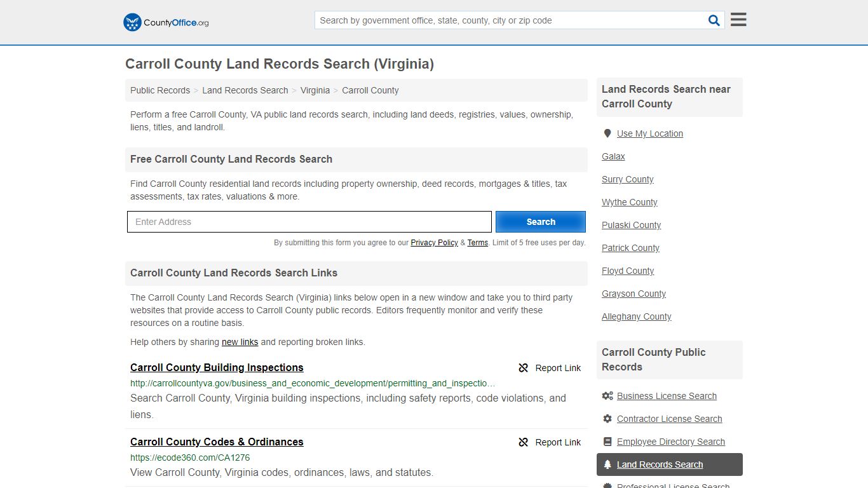The image size is (868, 488).
Task: Open Business License Search
Action: (x=667, y=396)
